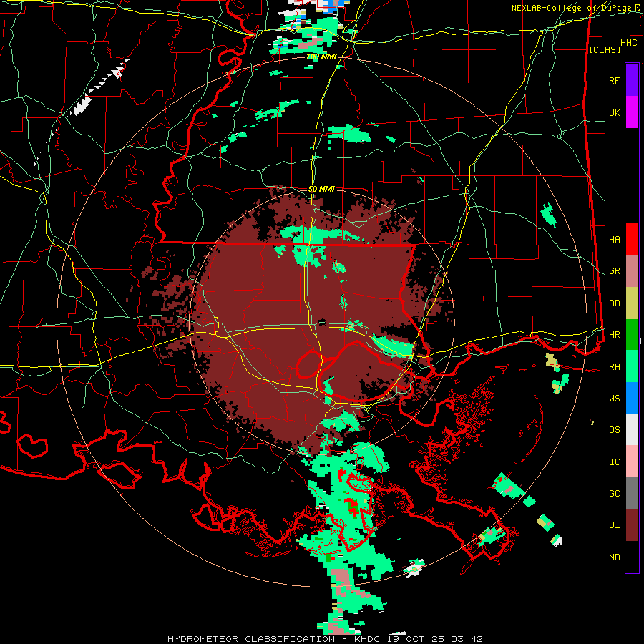Select the BD legend label
Screen dimensions: 644x644
614,303
